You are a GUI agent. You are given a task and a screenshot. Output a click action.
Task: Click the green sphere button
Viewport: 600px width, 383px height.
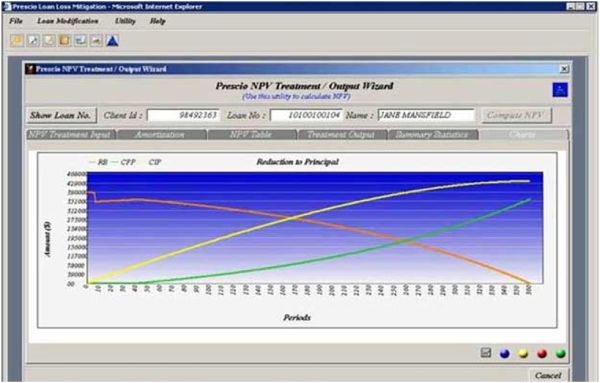coord(561,354)
